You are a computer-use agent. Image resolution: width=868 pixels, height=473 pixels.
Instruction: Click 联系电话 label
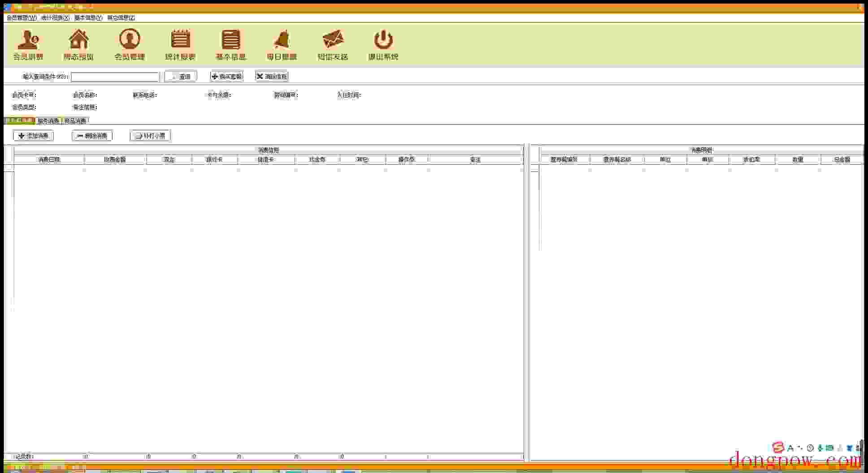point(145,95)
